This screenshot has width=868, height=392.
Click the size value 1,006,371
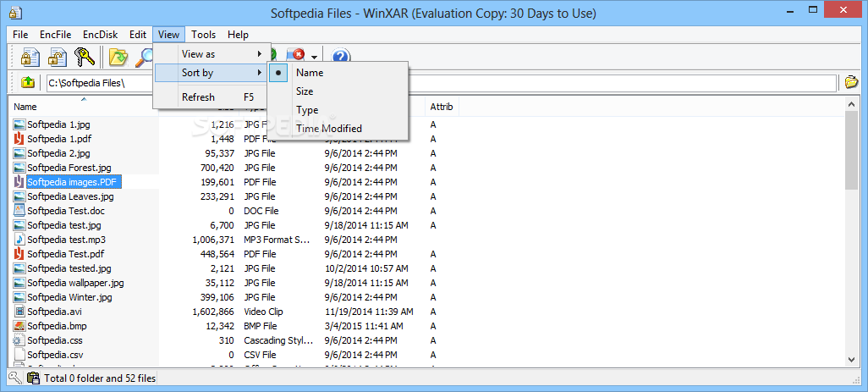click(213, 240)
